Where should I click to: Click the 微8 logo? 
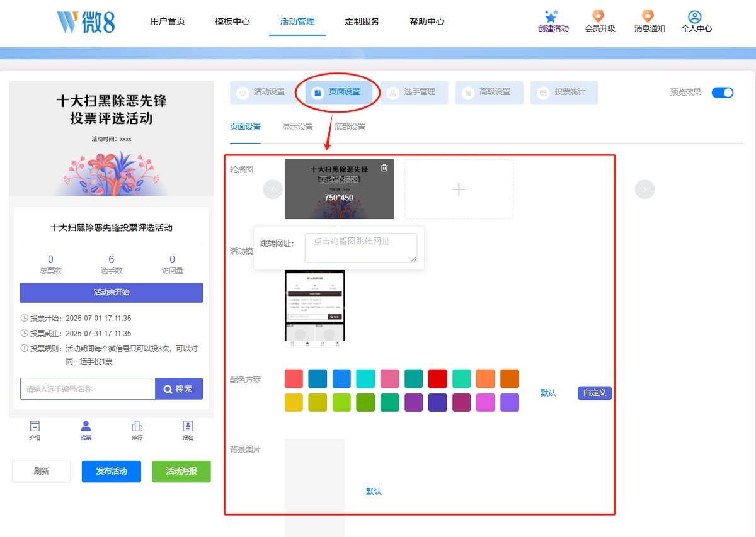(x=86, y=21)
